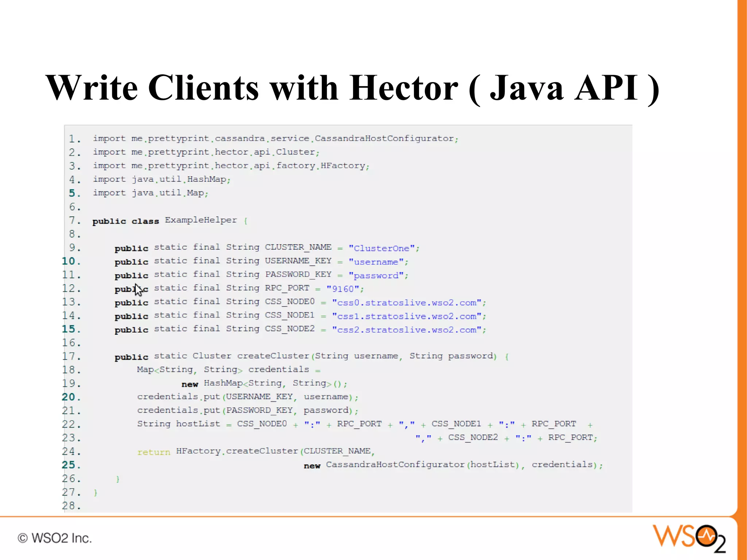Click 'CSS_NODE2' on line 23
The height and width of the screenshot is (560, 747).
coord(473,437)
